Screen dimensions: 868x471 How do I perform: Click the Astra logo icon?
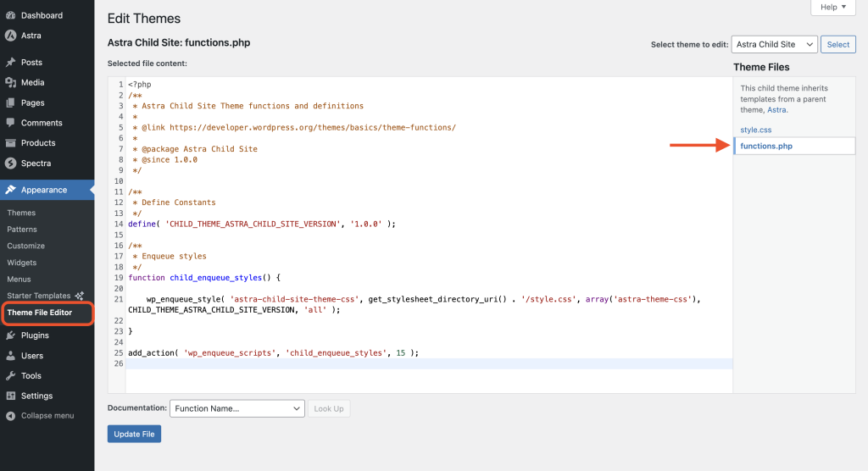[10, 36]
